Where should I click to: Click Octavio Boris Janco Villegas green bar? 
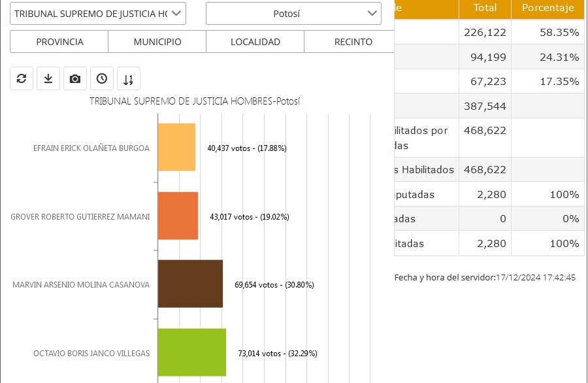point(192,353)
